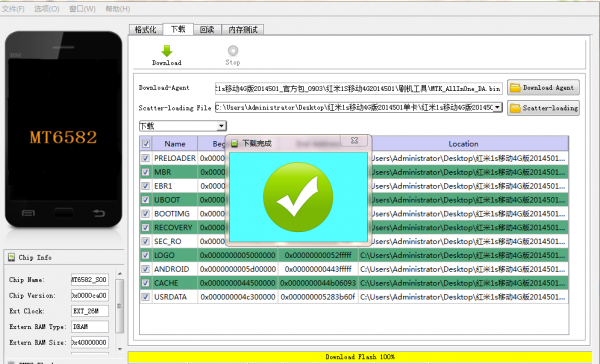Click the download-complete dialog title icon

click(x=235, y=144)
